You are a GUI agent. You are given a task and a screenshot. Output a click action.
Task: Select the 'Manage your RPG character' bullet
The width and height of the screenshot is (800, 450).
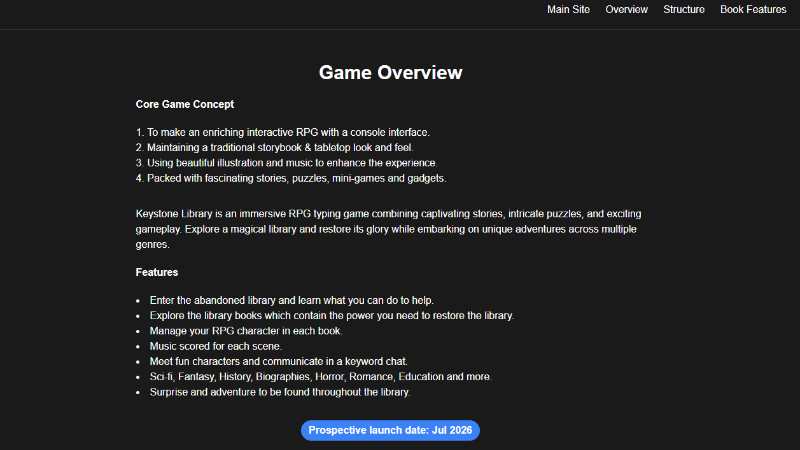point(246,330)
